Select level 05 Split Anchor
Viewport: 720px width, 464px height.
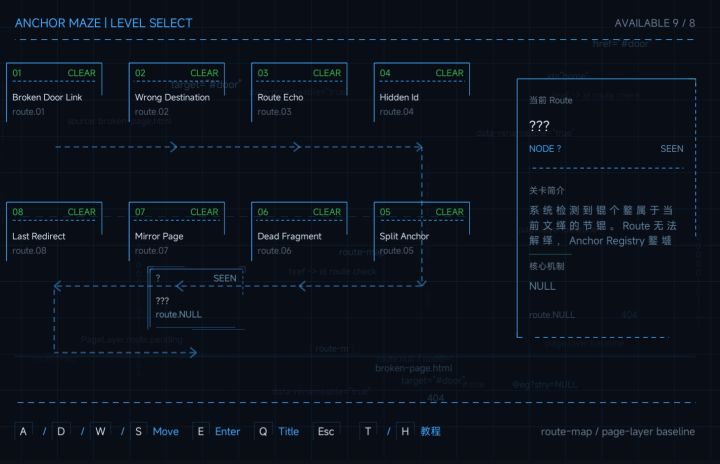coord(422,232)
